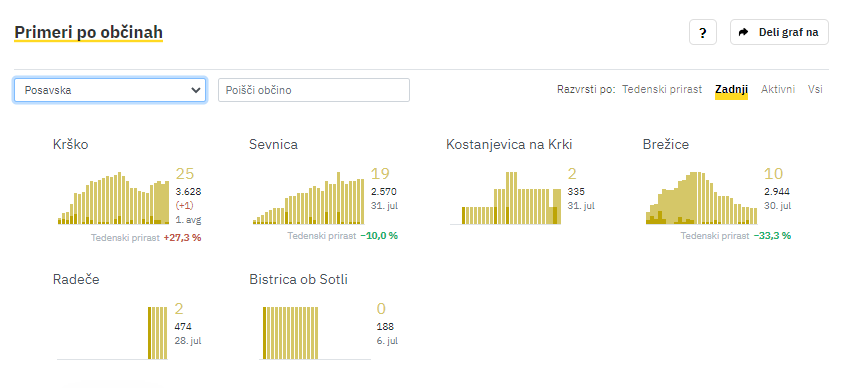Sort by Tedenski prirast
852x388 pixels.
click(x=662, y=89)
